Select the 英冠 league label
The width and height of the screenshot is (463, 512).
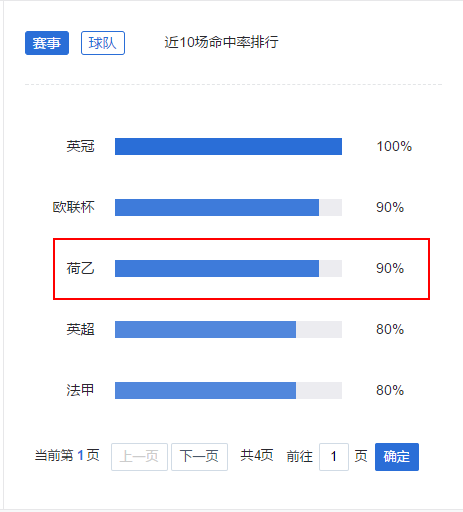(80, 146)
